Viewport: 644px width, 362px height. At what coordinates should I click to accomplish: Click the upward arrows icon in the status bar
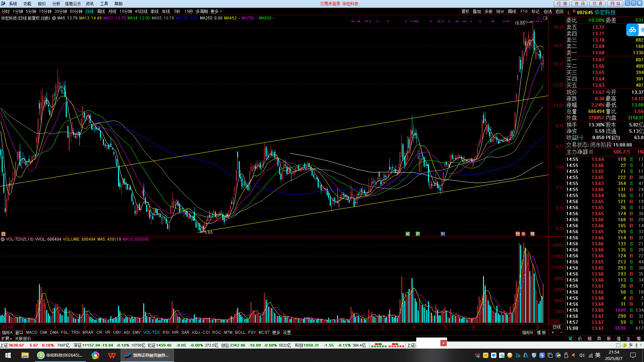click(636, 345)
